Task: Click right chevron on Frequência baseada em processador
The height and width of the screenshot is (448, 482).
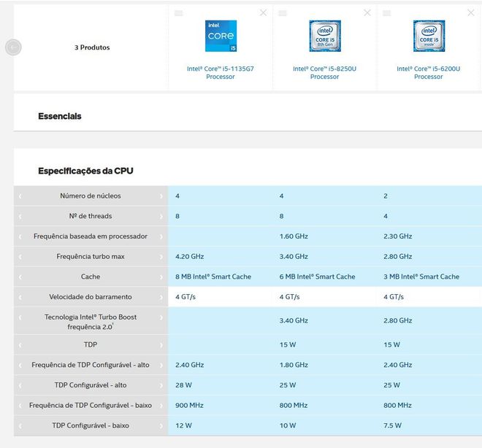Action: click(x=161, y=236)
